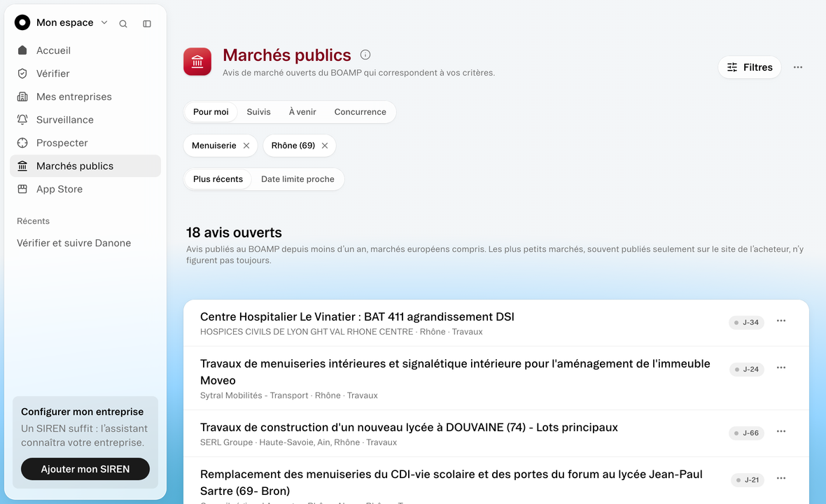Open the Mon espace workspace dropdown
The width and height of the screenshot is (826, 504).
pyautogui.click(x=71, y=22)
